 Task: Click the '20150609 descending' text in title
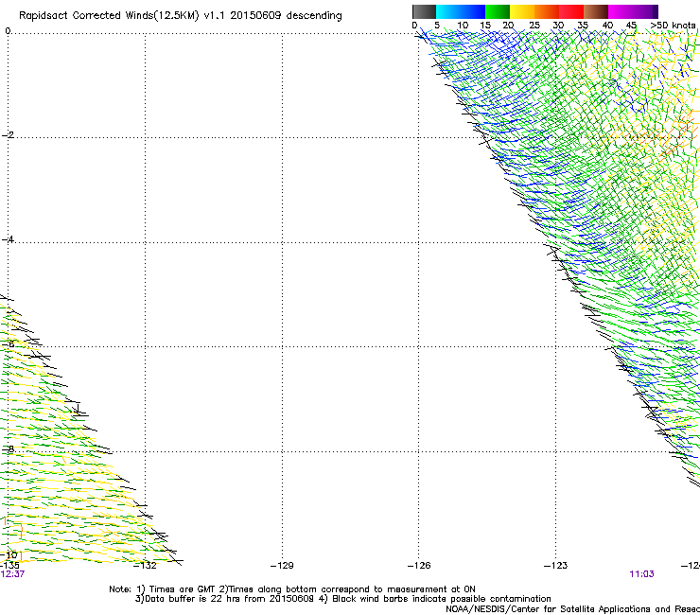(286, 16)
